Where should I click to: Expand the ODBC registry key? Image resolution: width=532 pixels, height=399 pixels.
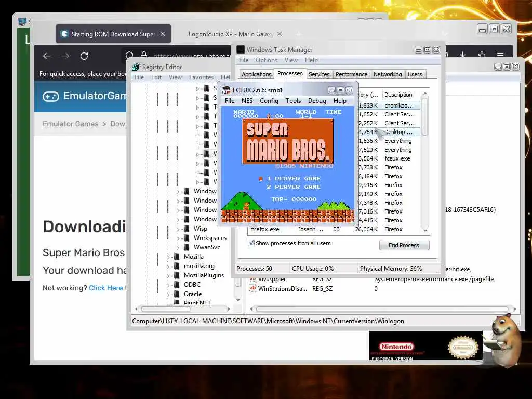[168, 285]
